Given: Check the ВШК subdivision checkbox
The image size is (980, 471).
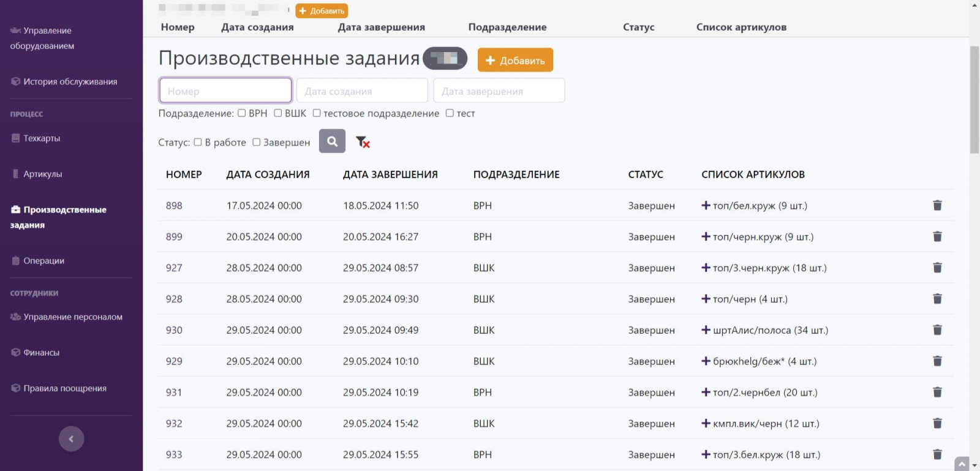Looking at the screenshot, I should coord(278,113).
